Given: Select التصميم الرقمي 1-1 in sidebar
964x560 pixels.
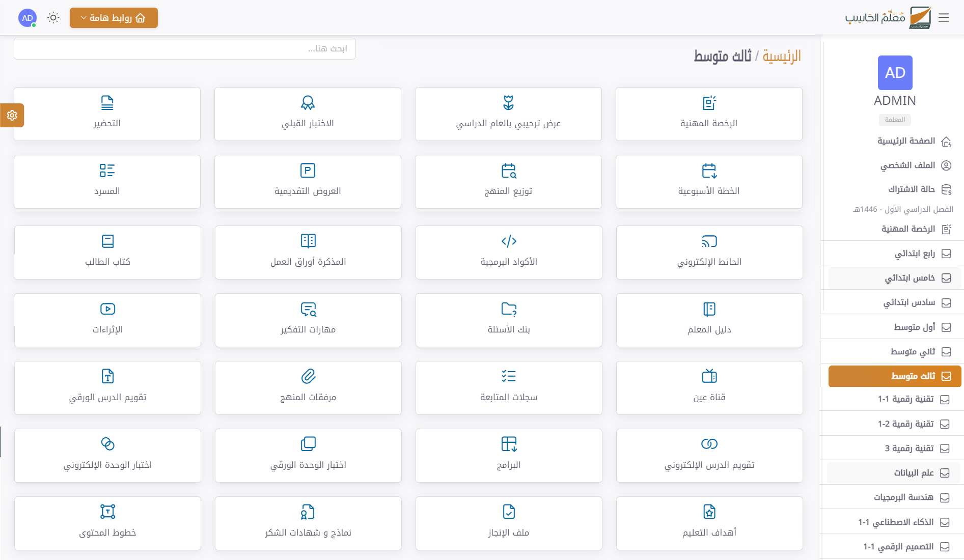Looking at the screenshot, I should coord(893,547).
